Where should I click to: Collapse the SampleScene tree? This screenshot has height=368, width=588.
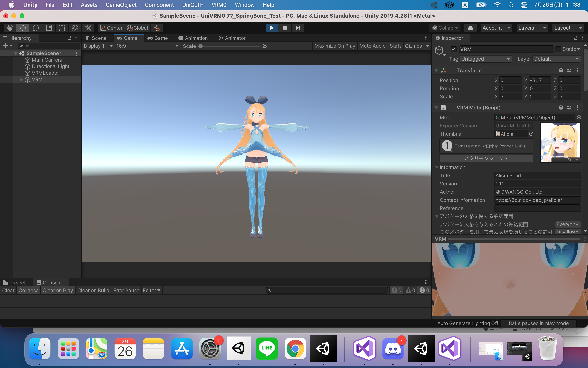(16, 53)
